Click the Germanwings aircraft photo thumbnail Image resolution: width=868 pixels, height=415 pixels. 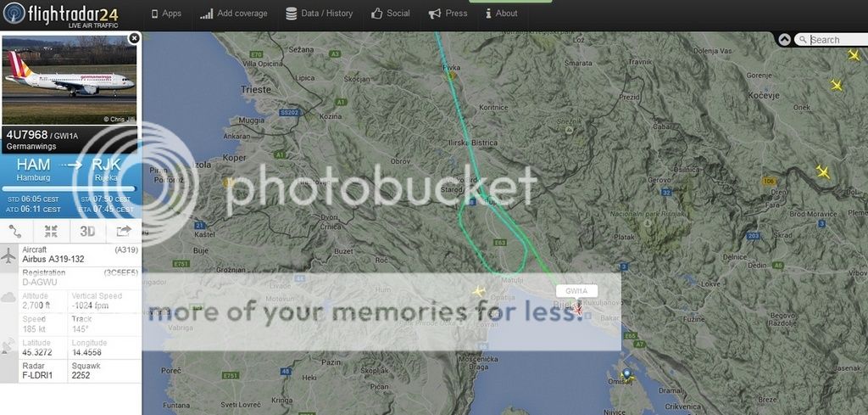click(70, 81)
